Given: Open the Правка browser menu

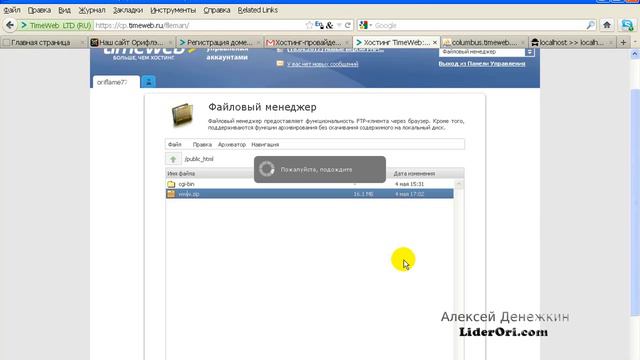Looking at the screenshot, I should [x=39, y=10].
